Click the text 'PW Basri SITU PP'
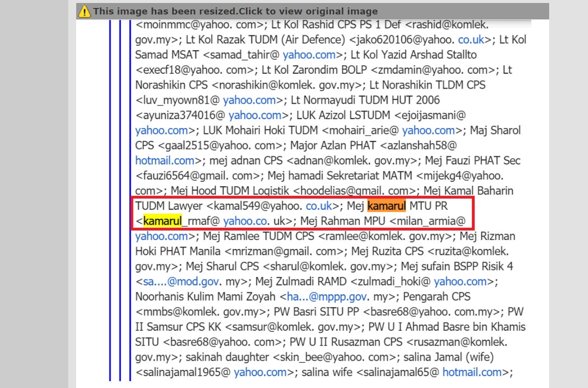 [317, 312]
